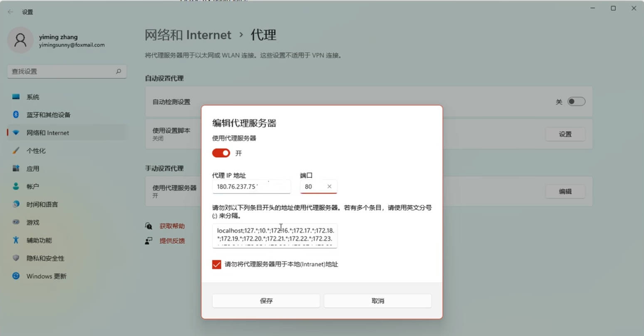Image resolution: width=644 pixels, height=336 pixels.
Task: Click the 隐私和安全性 shield icon
Action: tap(16, 258)
